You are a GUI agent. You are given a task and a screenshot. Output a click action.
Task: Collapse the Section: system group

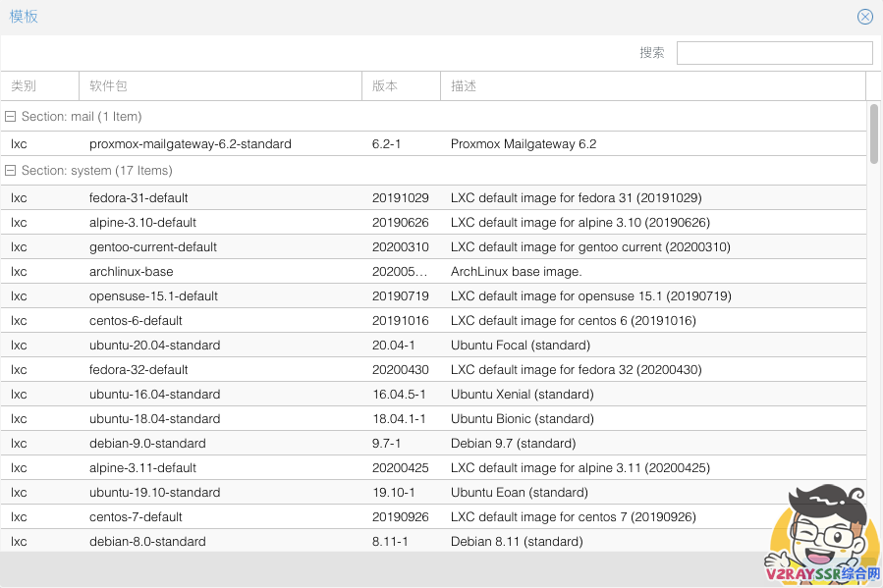tap(11, 171)
